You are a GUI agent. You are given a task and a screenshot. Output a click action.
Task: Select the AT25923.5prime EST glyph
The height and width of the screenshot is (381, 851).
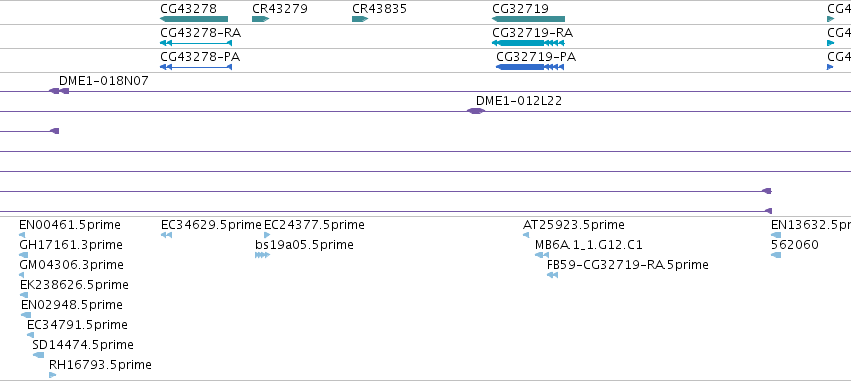(x=526, y=235)
